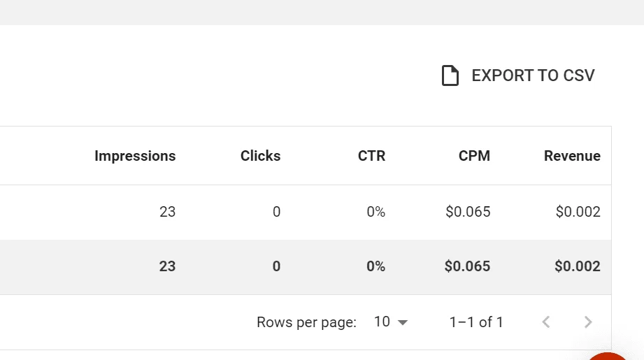Viewport: 644px width, 360px height.
Task: Click the bold total revenue $0.002
Action: point(578,266)
